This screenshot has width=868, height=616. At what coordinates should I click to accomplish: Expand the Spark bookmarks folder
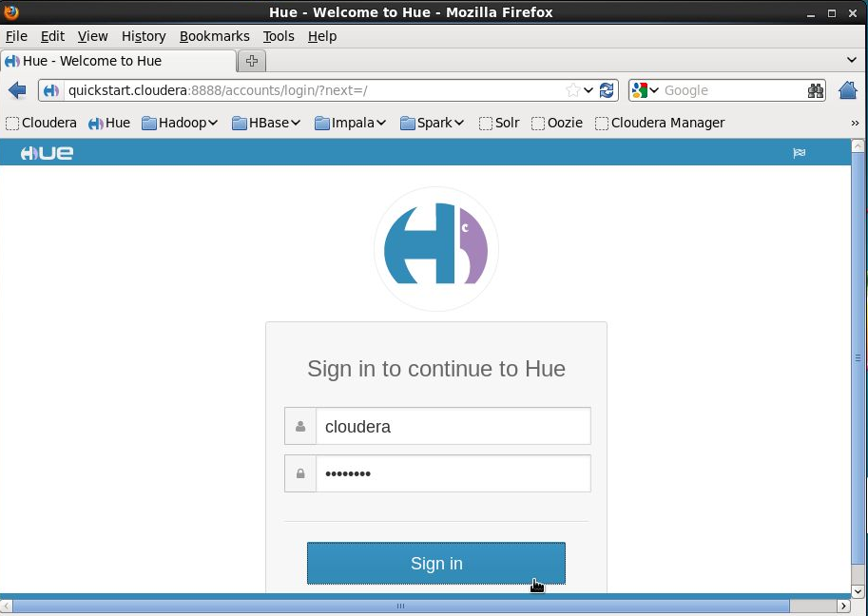(x=433, y=123)
